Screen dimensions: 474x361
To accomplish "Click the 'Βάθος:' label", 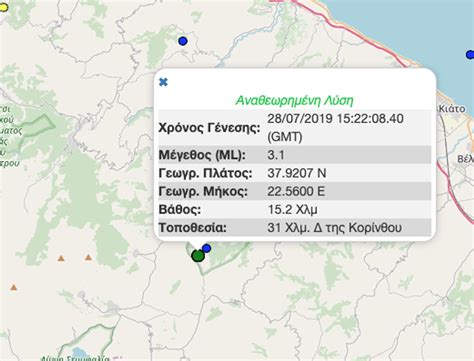I will pyautogui.click(x=180, y=210).
